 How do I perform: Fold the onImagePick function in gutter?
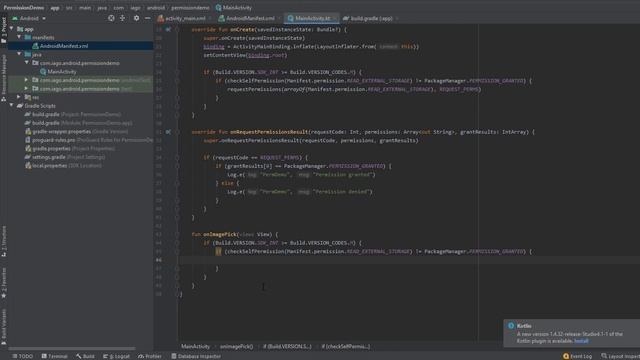177,234
